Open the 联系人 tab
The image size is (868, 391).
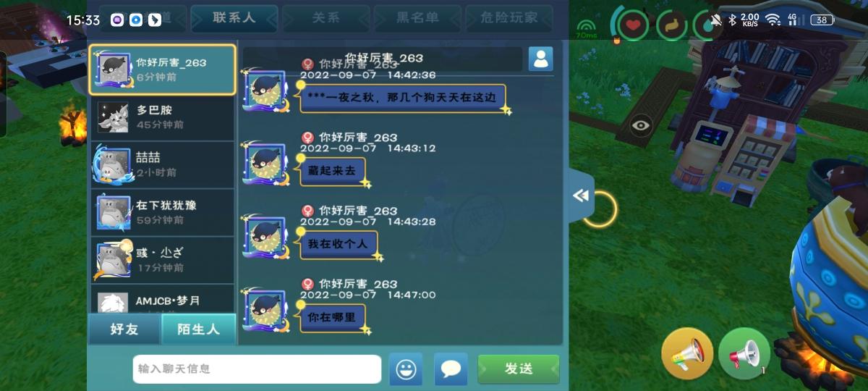[x=234, y=18]
